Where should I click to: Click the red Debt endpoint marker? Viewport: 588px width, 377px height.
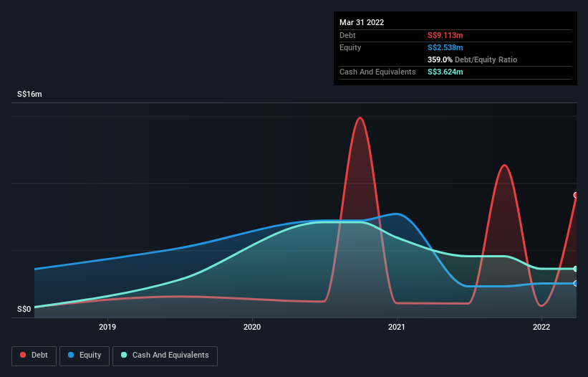tap(576, 195)
